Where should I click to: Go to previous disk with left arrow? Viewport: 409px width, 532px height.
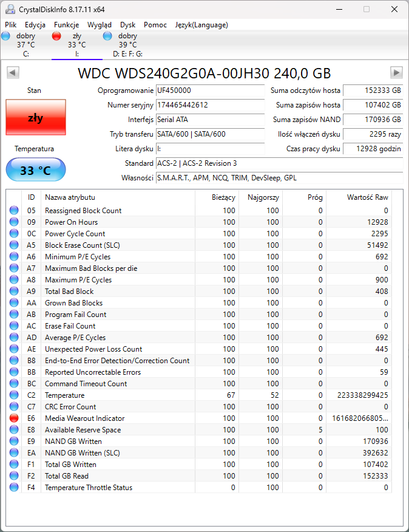pyautogui.click(x=13, y=73)
